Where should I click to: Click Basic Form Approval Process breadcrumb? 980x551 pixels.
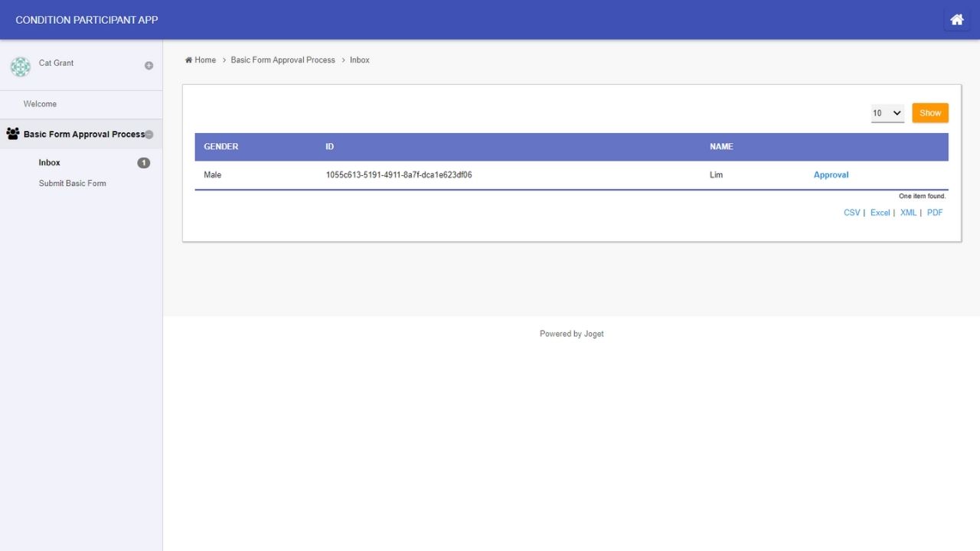(283, 60)
